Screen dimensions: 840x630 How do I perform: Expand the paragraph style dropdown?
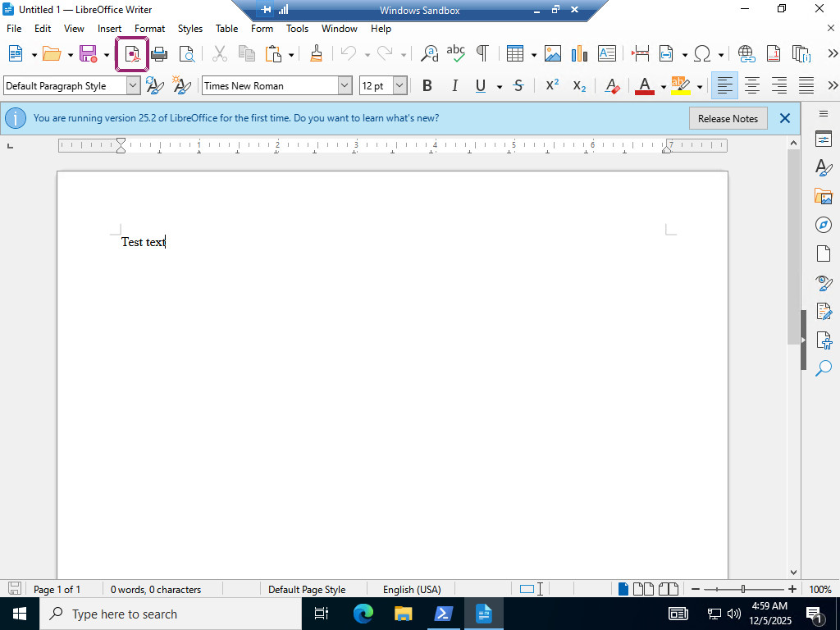(x=133, y=85)
